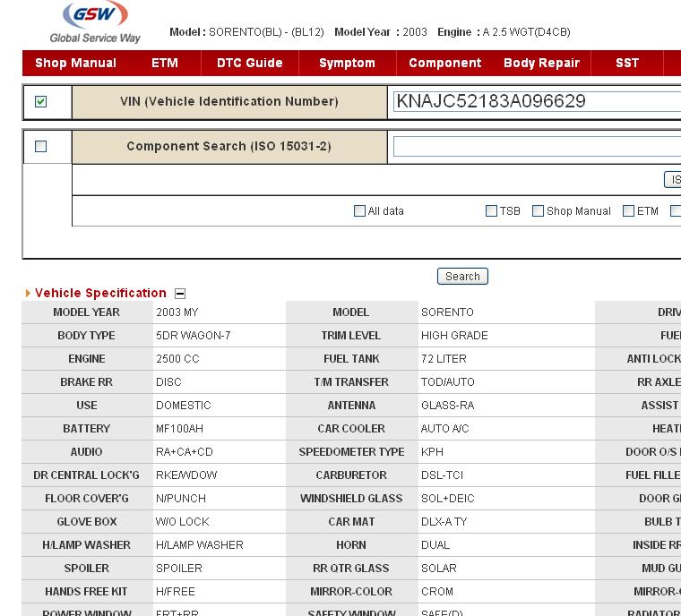Go to the DTC Guide menu
Screen dimensions: 681x616
tap(249, 63)
